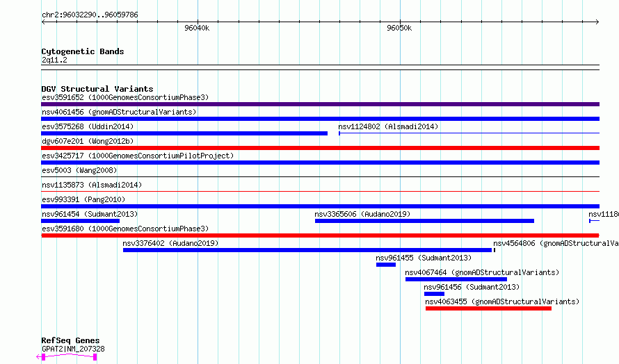Click the nsv3365606 (Audano2019) label
Image resolution: width=619 pixels, height=364 pixels.
pyautogui.click(x=362, y=214)
